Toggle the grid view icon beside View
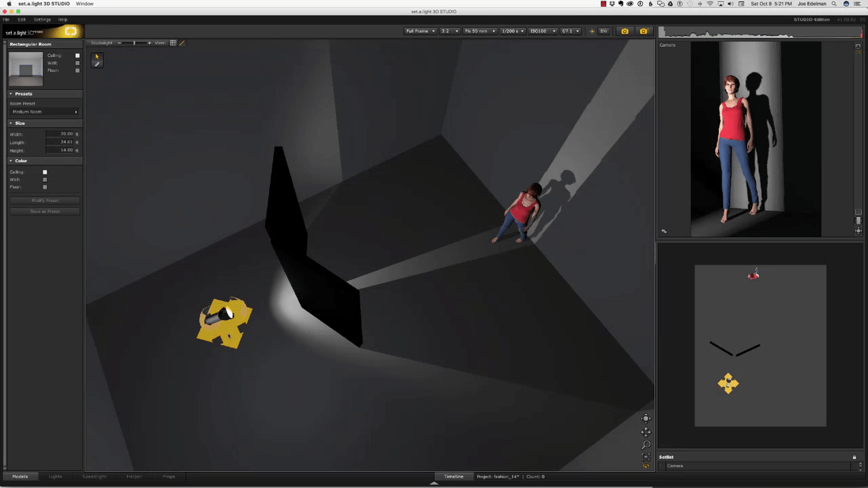Screen dimensions: 868x488 (x=173, y=43)
